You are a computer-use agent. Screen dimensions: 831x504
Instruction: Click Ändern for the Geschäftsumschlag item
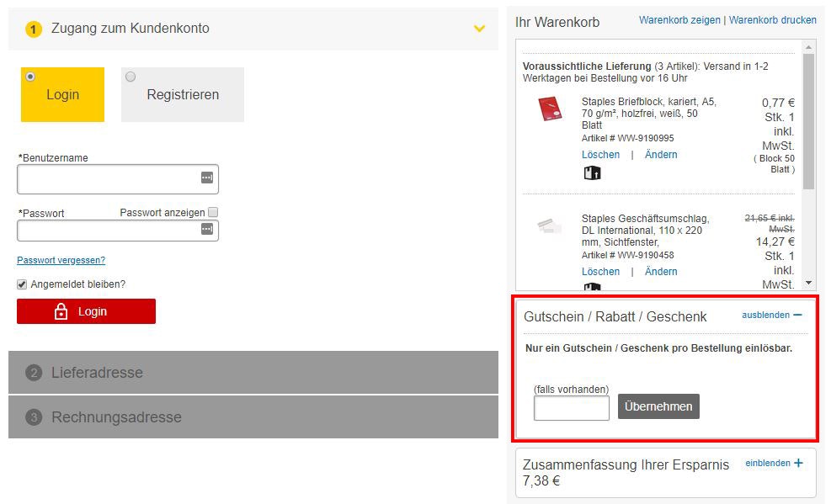pyautogui.click(x=661, y=272)
